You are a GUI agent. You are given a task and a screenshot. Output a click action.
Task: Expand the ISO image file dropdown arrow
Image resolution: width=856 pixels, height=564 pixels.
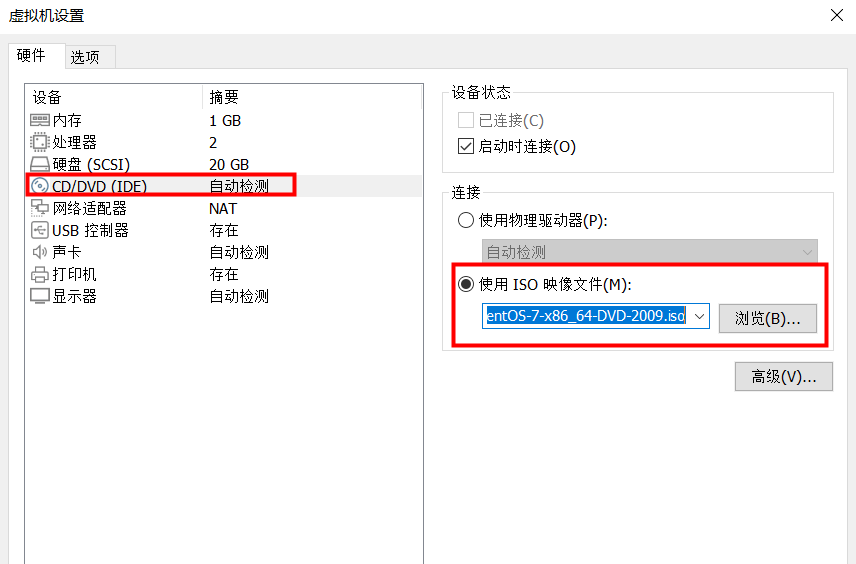pyautogui.click(x=700, y=317)
